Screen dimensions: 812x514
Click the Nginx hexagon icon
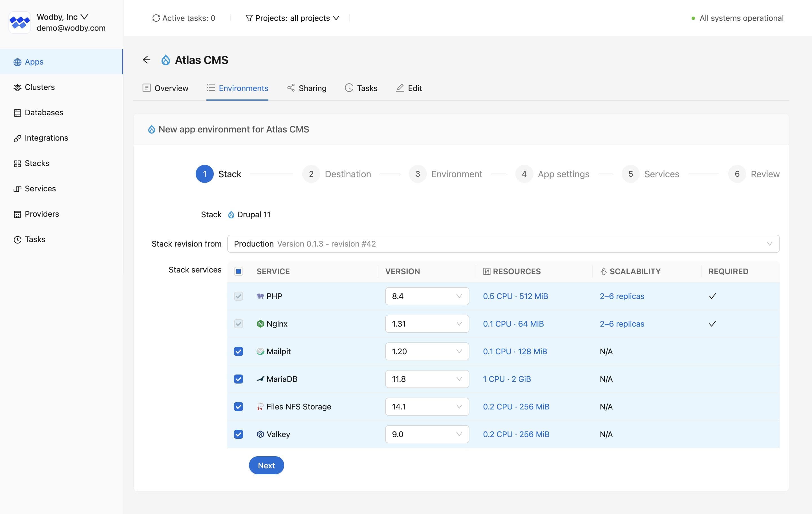[260, 324]
